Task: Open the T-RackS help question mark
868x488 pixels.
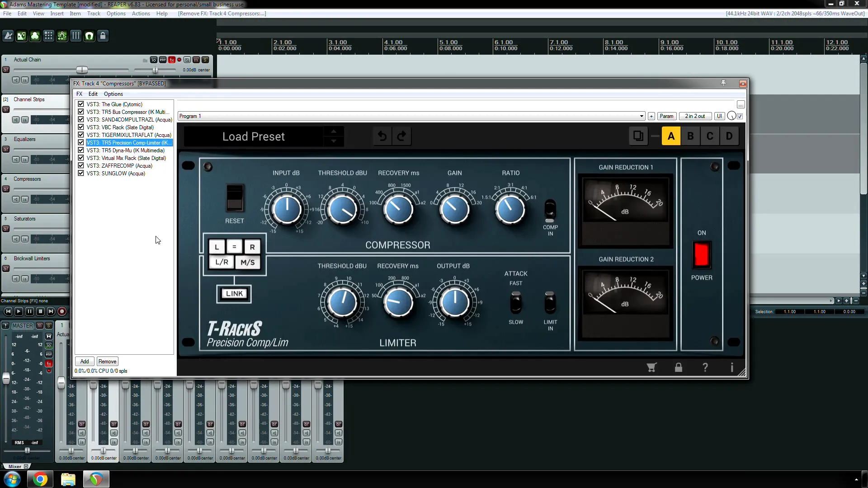Action: [x=705, y=367]
